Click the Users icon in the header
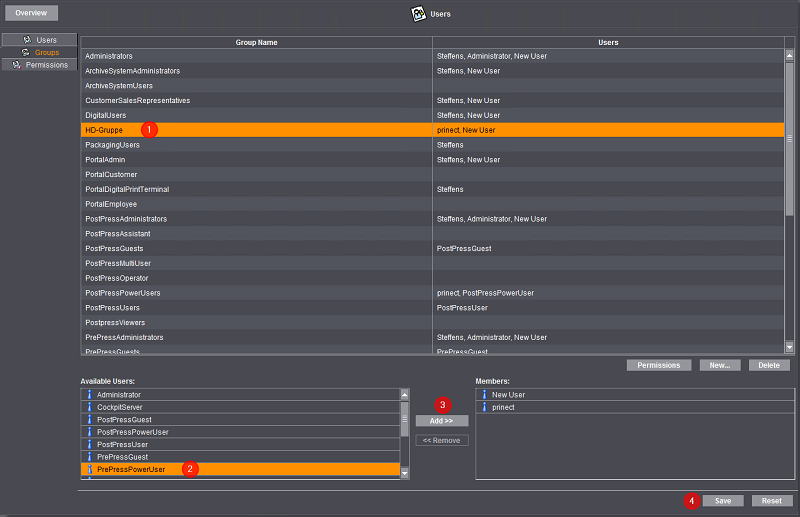This screenshot has width=800, height=517. [x=419, y=14]
